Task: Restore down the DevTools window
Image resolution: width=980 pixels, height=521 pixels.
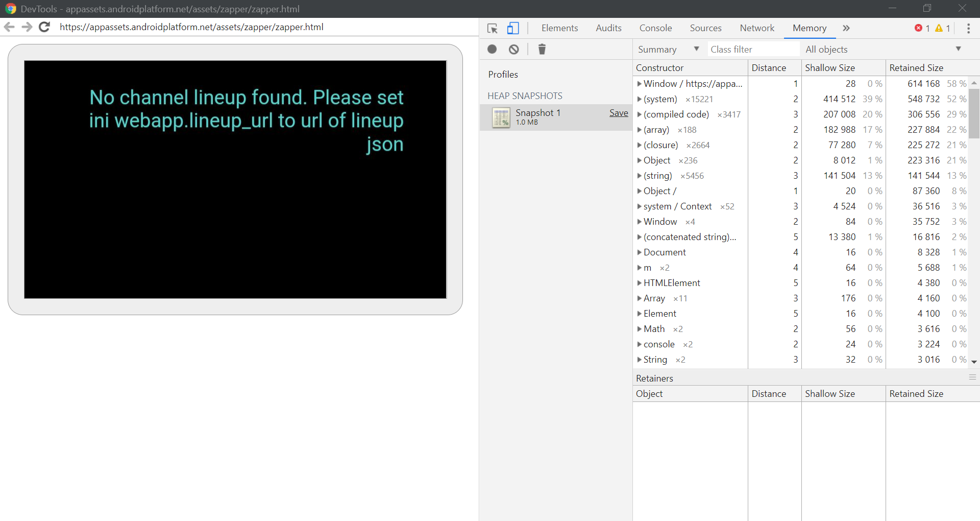Action: tap(927, 8)
